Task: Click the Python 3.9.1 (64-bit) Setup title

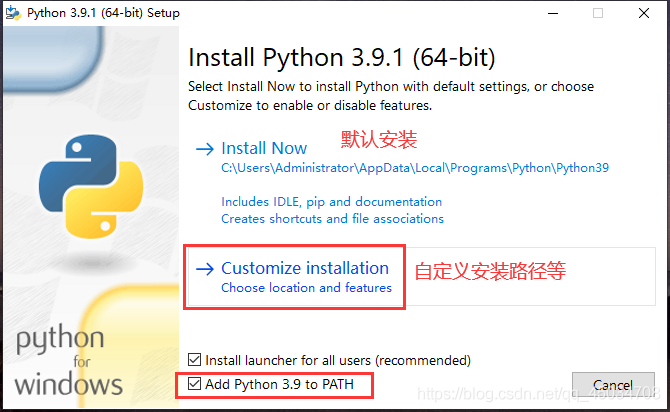Action: [103, 13]
